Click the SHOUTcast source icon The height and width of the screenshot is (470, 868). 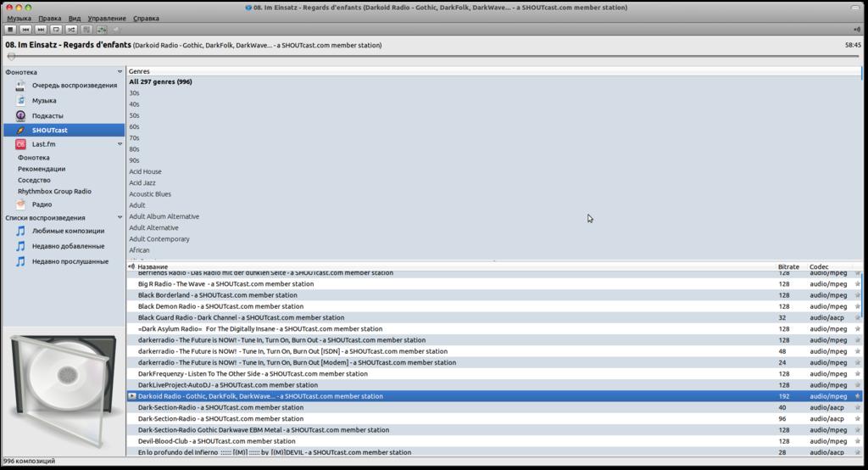(20, 131)
